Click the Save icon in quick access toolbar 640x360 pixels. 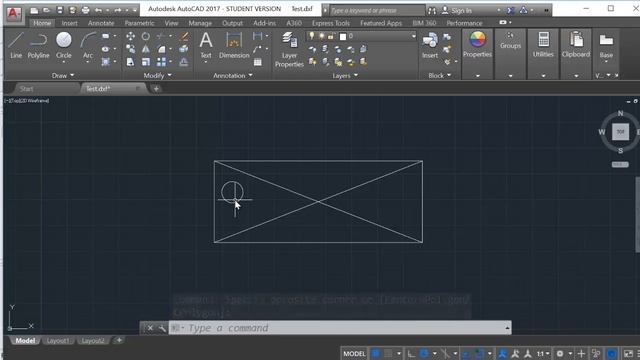point(60,10)
